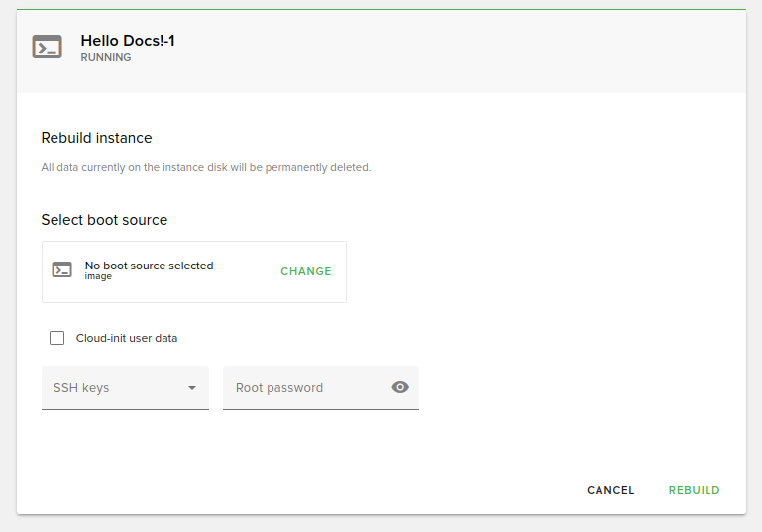The height and width of the screenshot is (532, 762).
Task: Click the Cloud-init user data label
Action: coord(127,338)
